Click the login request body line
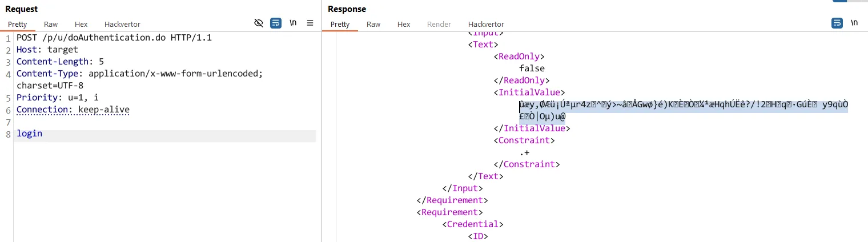The image size is (868, 242). [x=166, y=135]
